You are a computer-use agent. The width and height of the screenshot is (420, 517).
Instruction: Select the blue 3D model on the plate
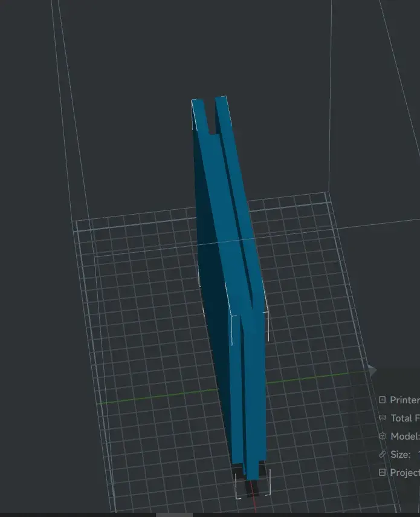click(x=231, y=287)
